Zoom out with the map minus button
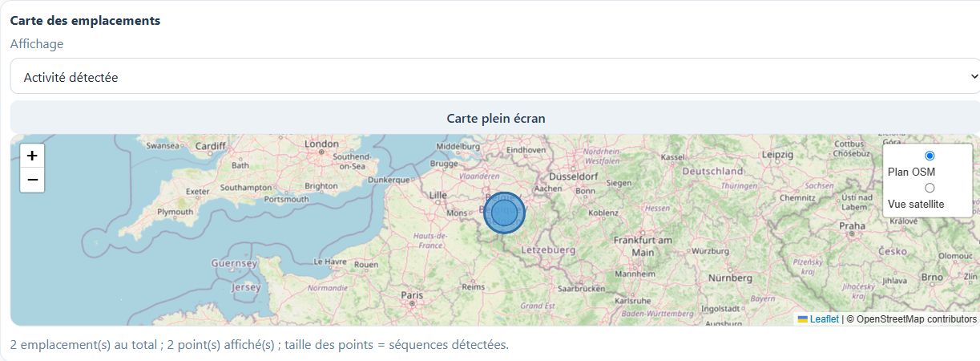The image size is (980, 361). pos(32,180)
